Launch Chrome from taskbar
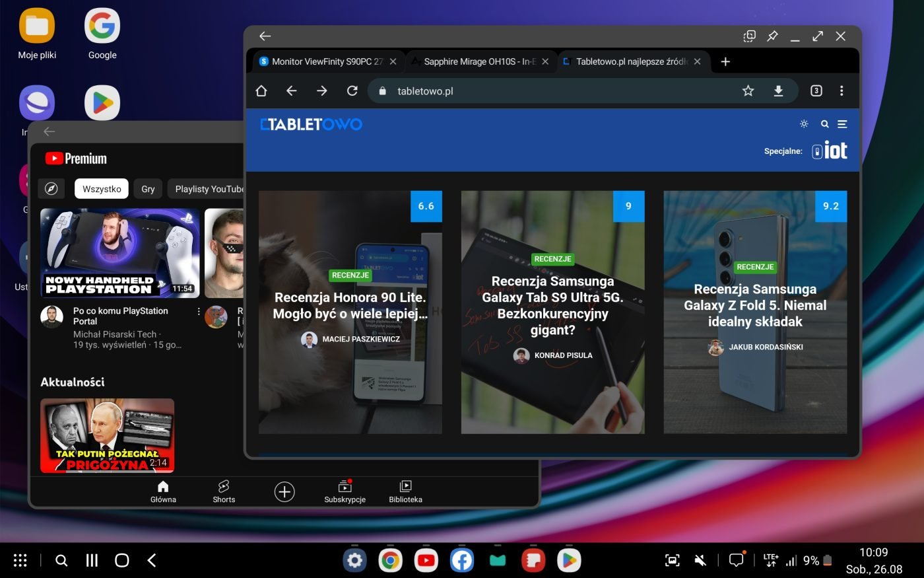This screenshot has width=924, height=578. pyautogui.click(x=391, y=561)
